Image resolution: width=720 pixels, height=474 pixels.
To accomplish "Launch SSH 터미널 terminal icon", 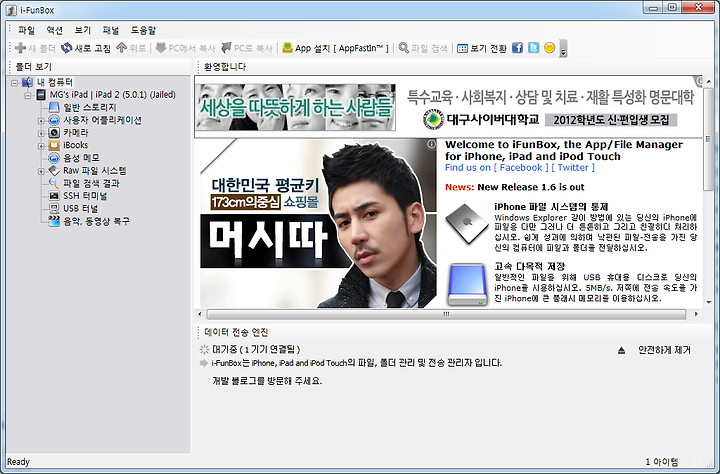I will coord(54,196).
